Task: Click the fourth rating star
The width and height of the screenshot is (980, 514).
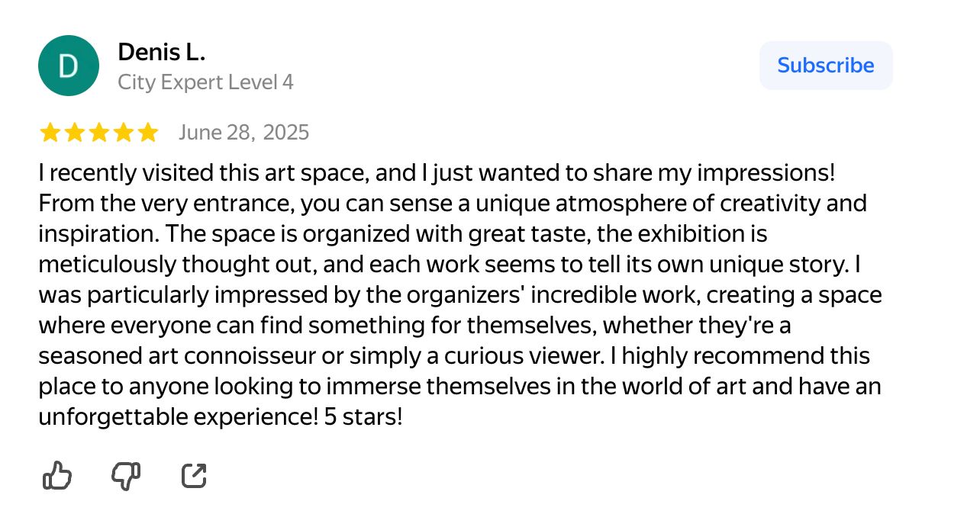Action: pyautogui.click(x=124, y=133)
